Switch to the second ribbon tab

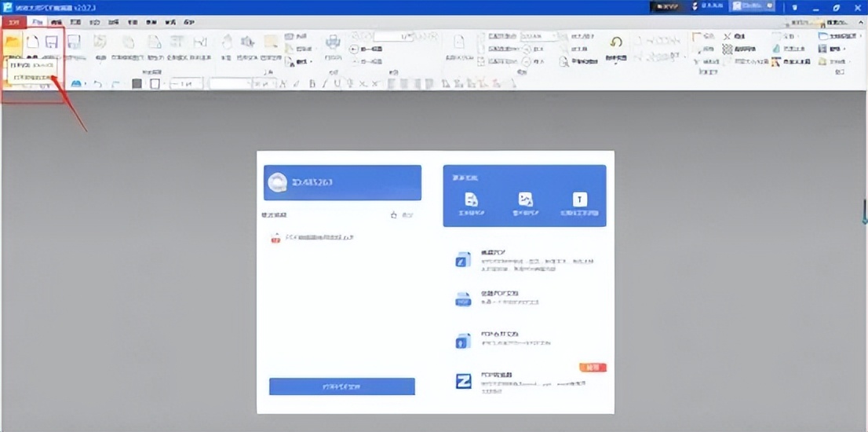click(36, 23)
